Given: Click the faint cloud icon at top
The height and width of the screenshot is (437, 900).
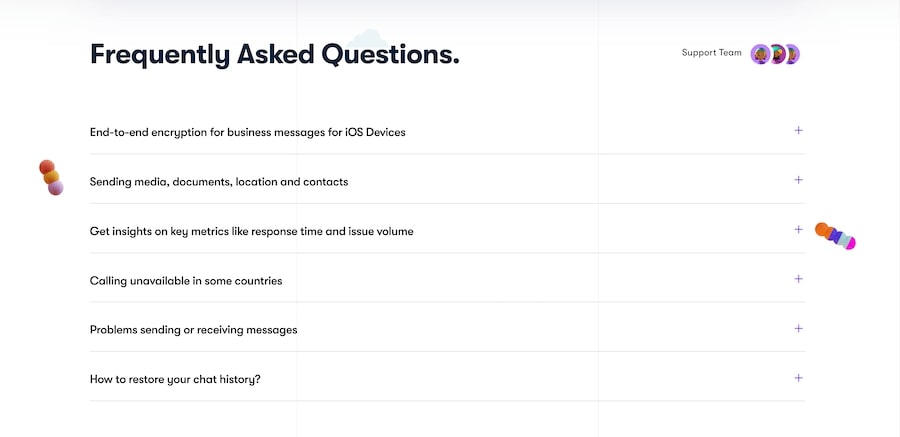Looking at the screenshot, I should pos(369,38).
